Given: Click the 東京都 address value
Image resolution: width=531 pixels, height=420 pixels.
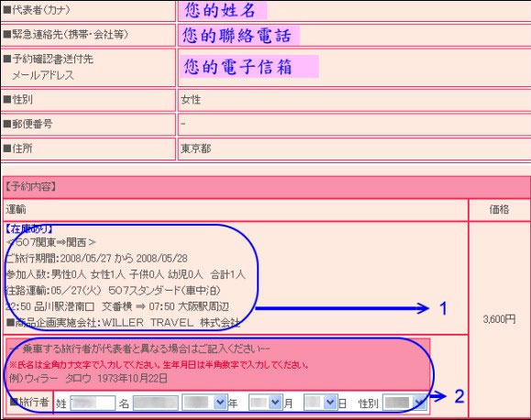Looking at the screenshot, I should click(x=195, y=149).
